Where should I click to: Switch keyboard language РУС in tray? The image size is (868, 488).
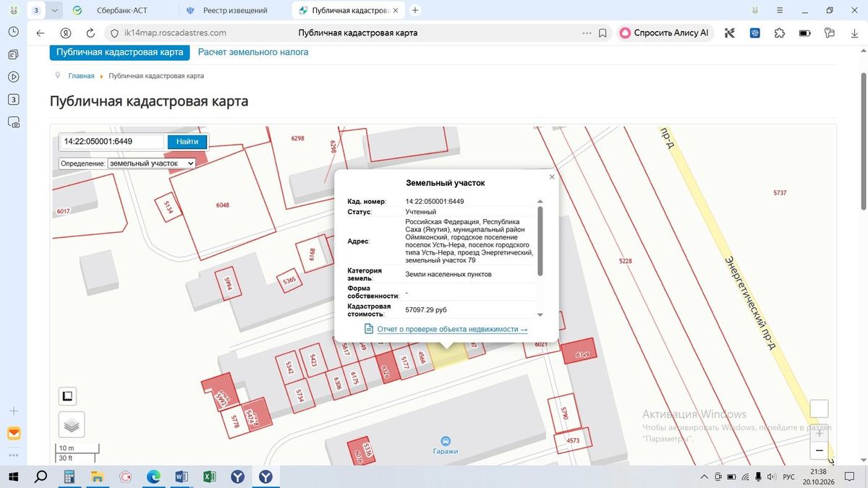pos(789,477)
